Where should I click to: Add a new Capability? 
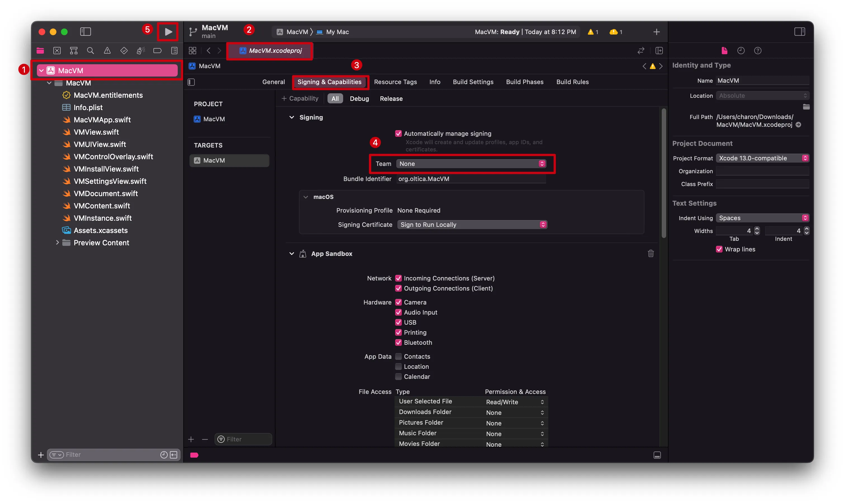point(300,99)
